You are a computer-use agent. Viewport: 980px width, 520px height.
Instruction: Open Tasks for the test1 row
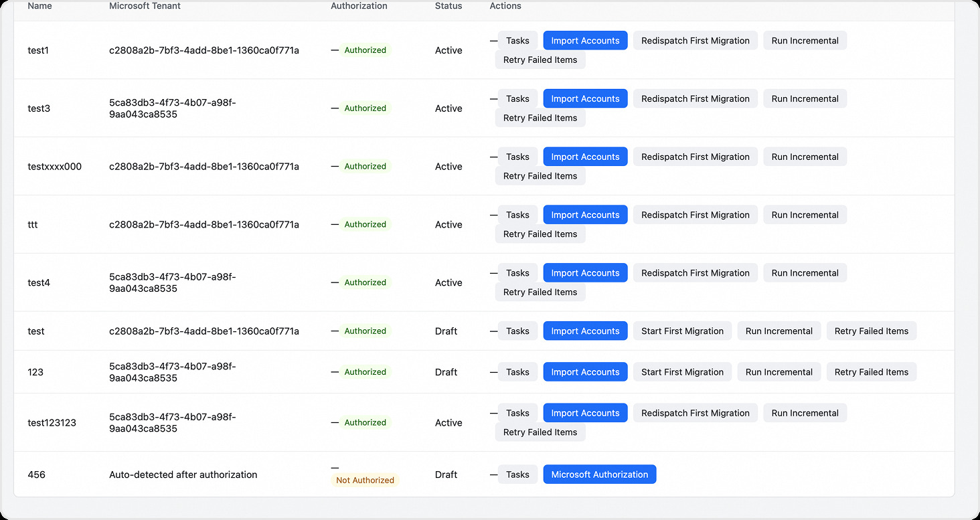(x=517, y=40)
